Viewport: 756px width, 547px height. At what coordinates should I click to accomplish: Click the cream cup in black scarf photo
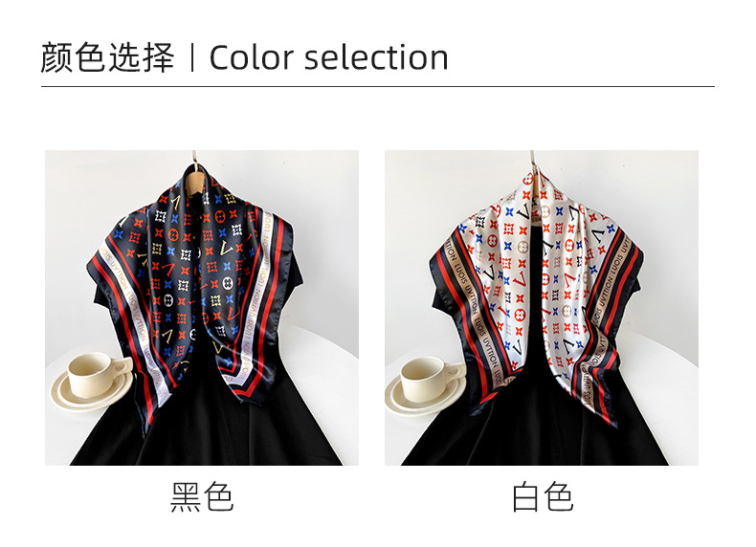(97, 375)
